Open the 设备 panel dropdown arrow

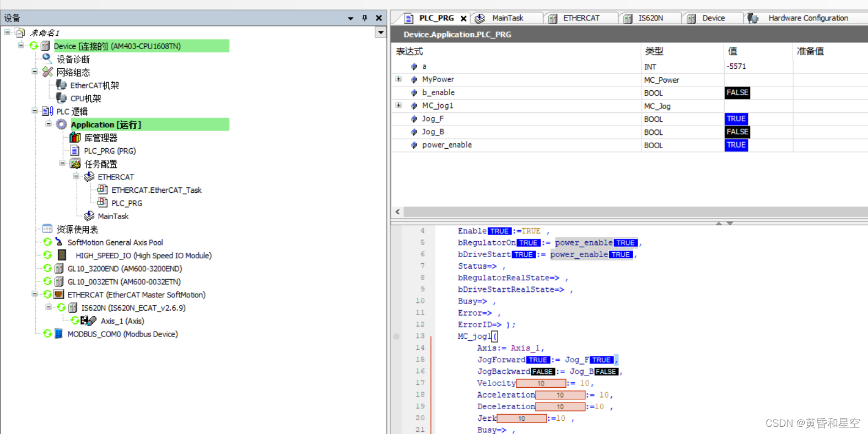(351, 18)
